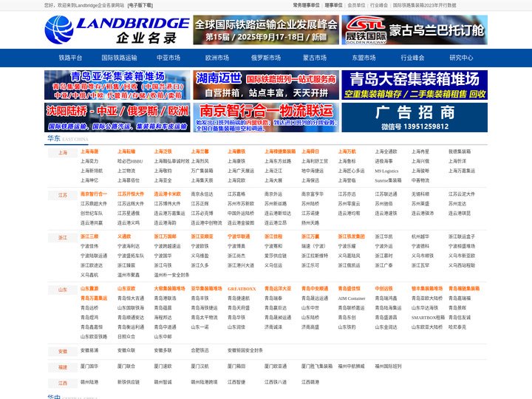Open the 南京智行合一 company link

94,194
